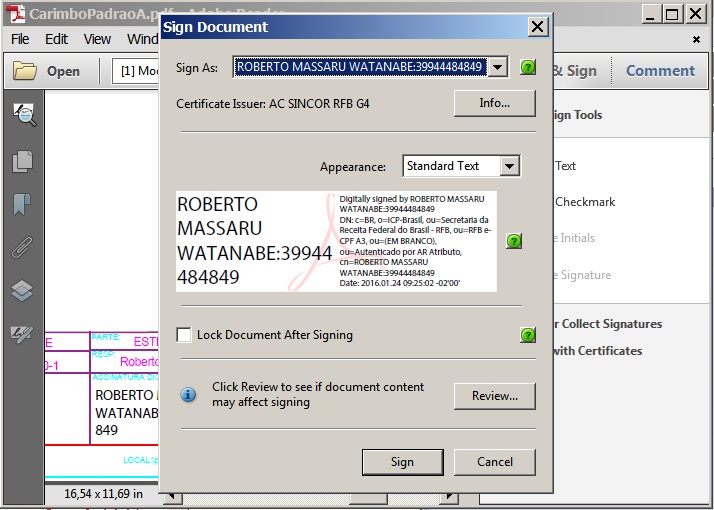The width and height of the screenshot is (714, 510).
Task: Cancel the Sign Document dialog
Action: click(495, 462)
